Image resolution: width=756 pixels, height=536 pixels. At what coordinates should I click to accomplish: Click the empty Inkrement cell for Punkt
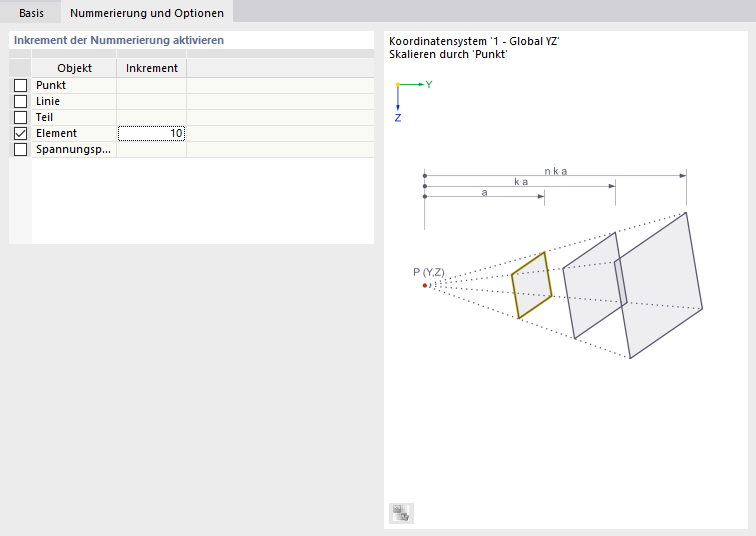coord(151,85)
